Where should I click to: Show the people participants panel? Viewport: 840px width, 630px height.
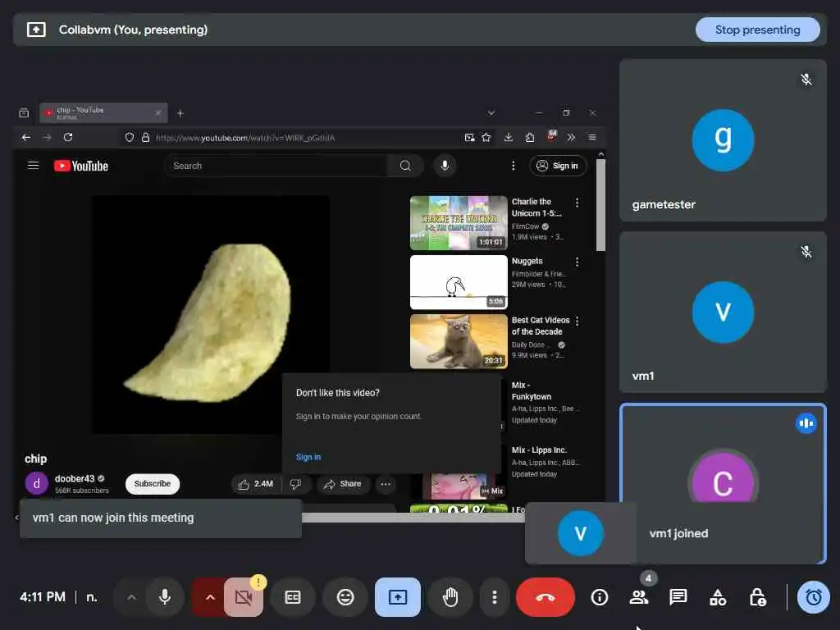pyautogui.click(x=638, y=597)
